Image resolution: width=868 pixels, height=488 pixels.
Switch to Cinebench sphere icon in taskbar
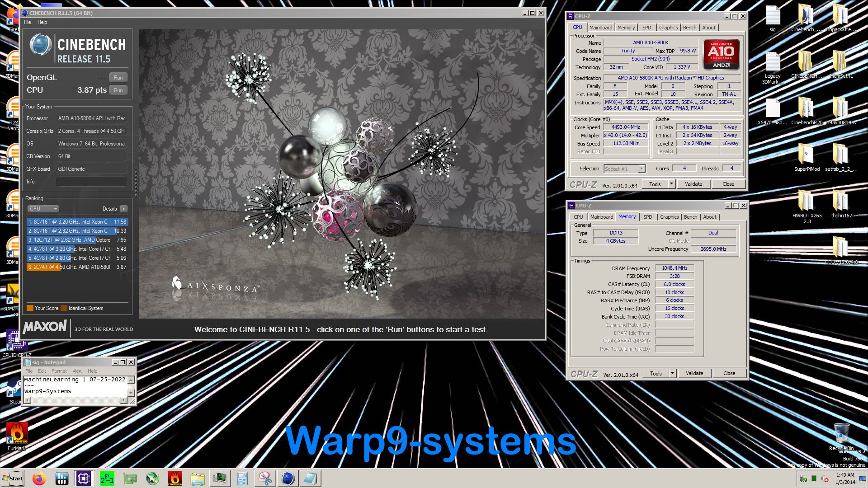288,479
